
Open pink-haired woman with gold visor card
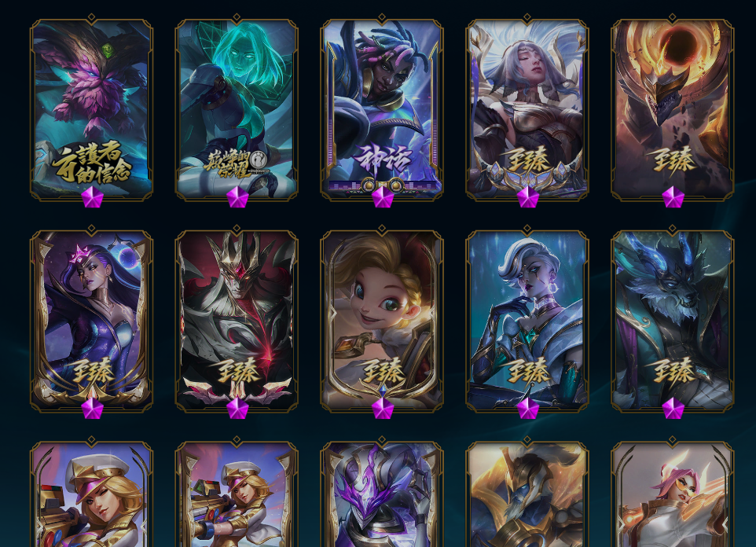pos(673,494)
